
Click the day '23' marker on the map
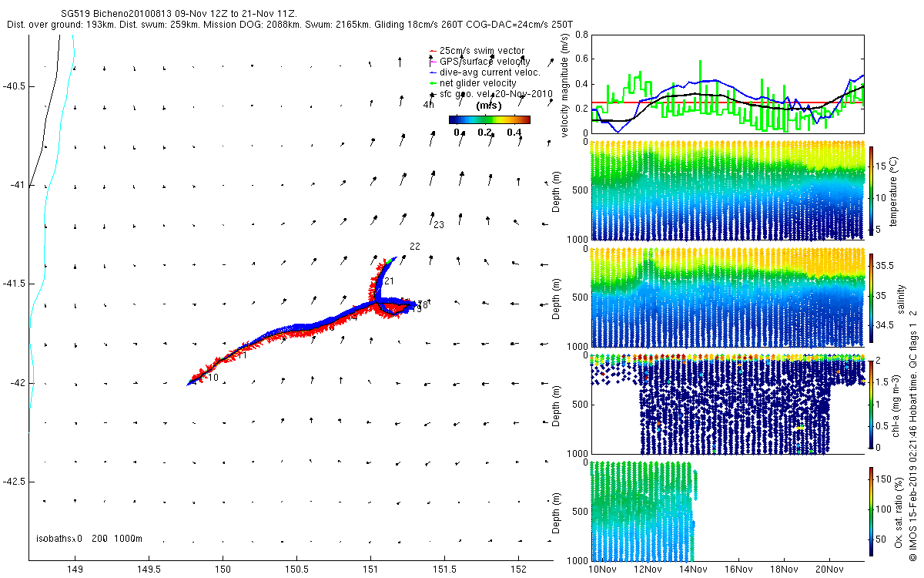click(x=439, y=225)
